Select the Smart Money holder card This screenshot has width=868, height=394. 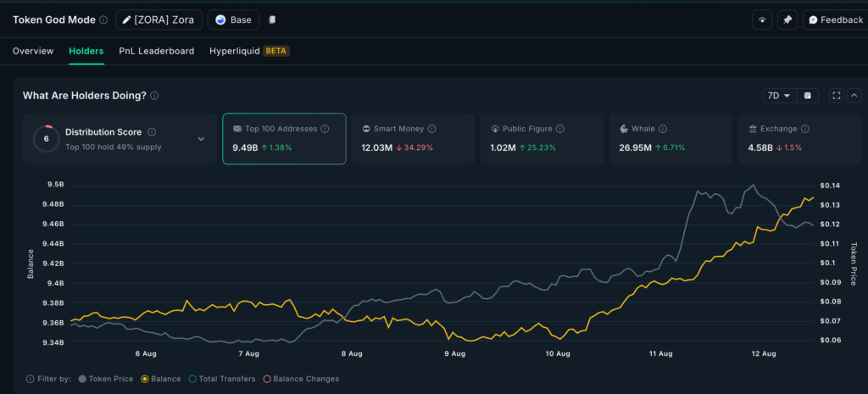point(413,139)
